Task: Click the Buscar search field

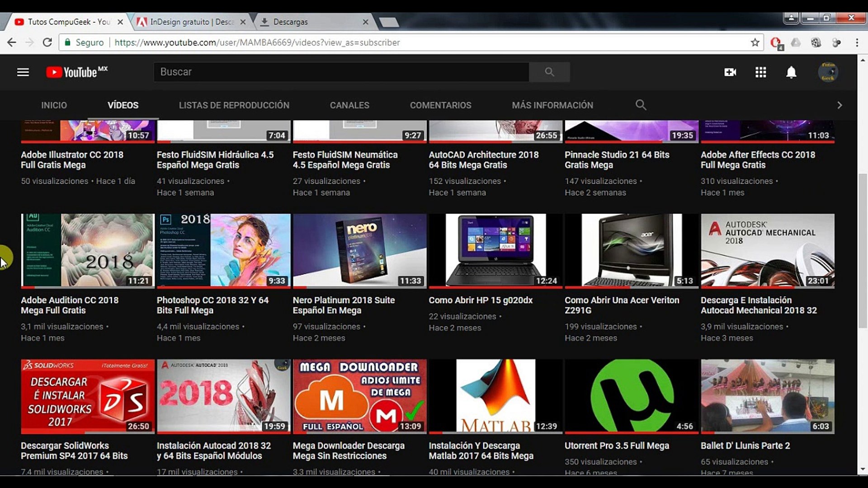Action: tap(341, 72)
